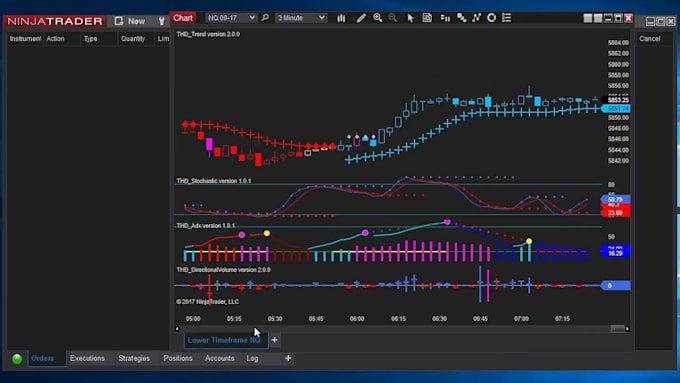This screenshot has height=383, width=680.
Task: Click the second chart window layout square
Action: pos(598,18)
